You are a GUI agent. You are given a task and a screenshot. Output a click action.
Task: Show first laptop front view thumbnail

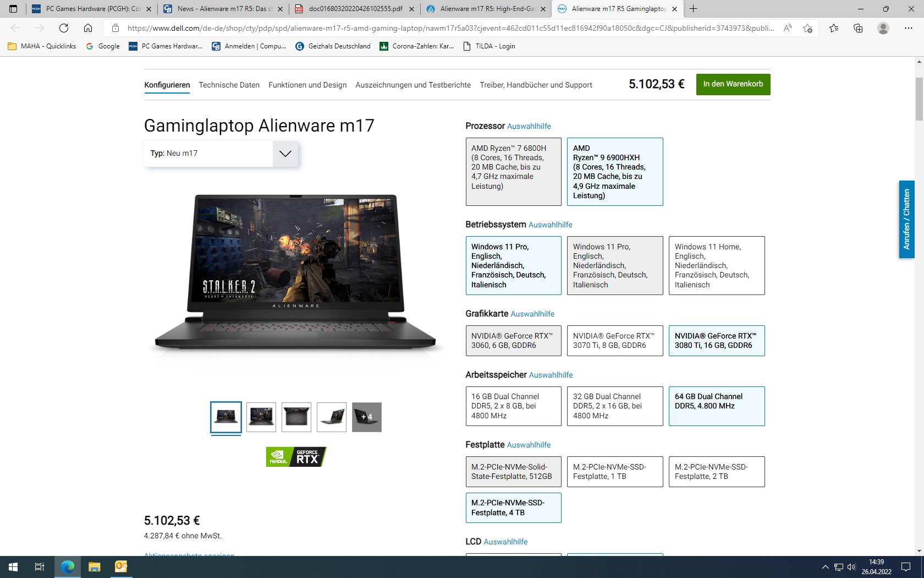coord(226,417)
